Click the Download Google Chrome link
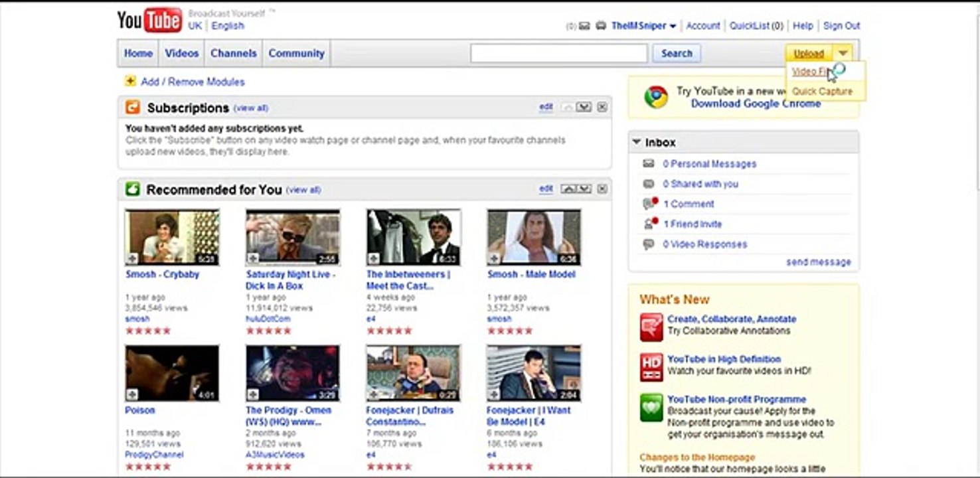The height and width of the screenshot is (478, 980). pyautogui.click(x=756, y=104)
